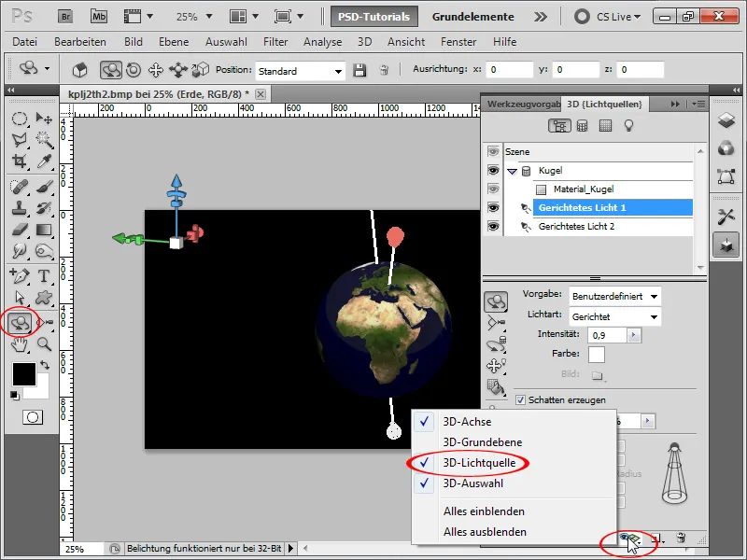Pick the Eraser tool

point(19,230)
